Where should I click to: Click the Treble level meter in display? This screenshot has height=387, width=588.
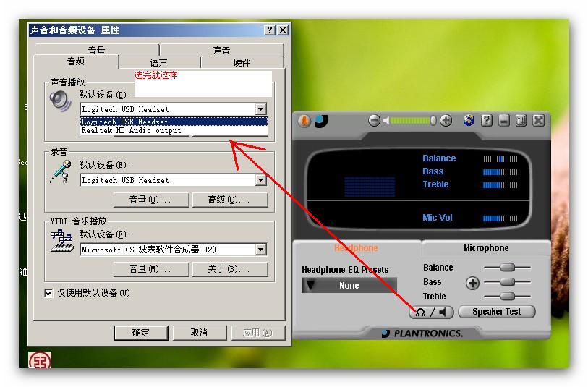[500, 185]
